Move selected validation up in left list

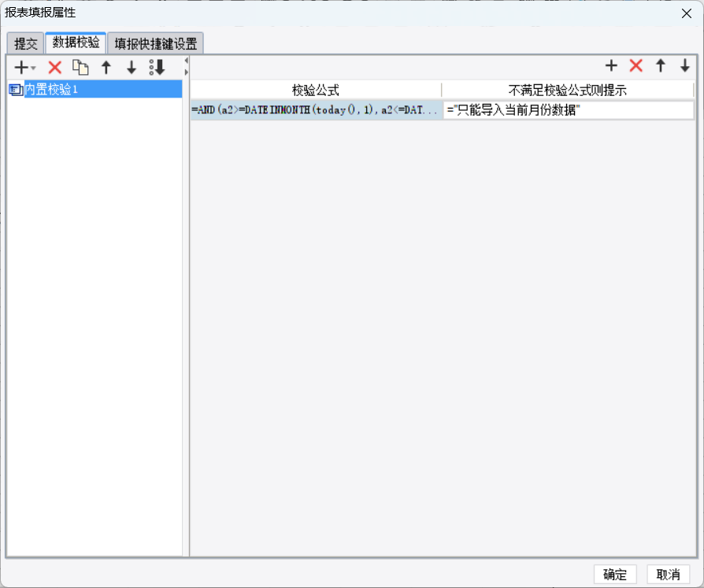[106, 68]
